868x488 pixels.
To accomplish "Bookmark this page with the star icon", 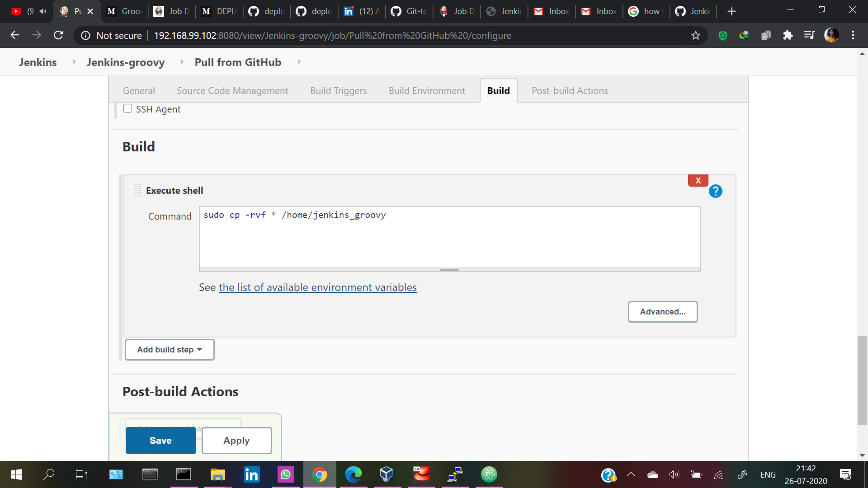I will (695, 35).
